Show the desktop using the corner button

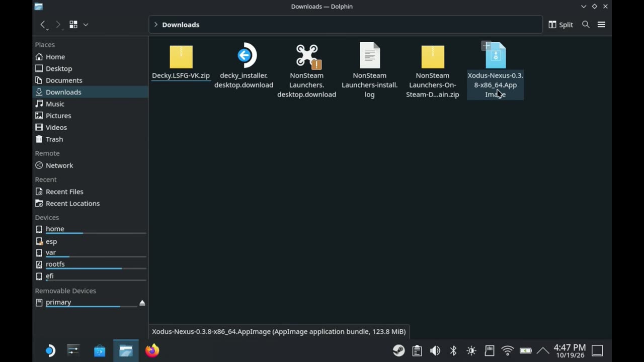pos(597,350)
